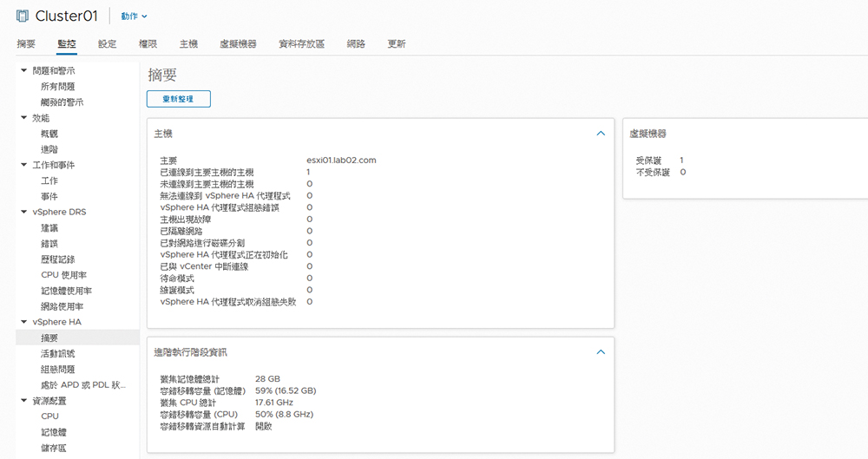Click the 待命模式 row label
Image resolution: width=868 pixels, height=459 pixels.
(x=177, y=278)
